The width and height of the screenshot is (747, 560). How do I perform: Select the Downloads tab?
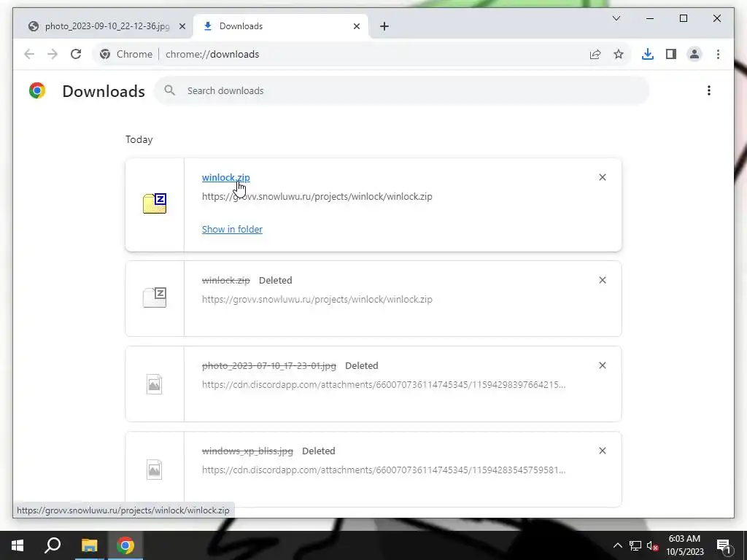(280, 26)
